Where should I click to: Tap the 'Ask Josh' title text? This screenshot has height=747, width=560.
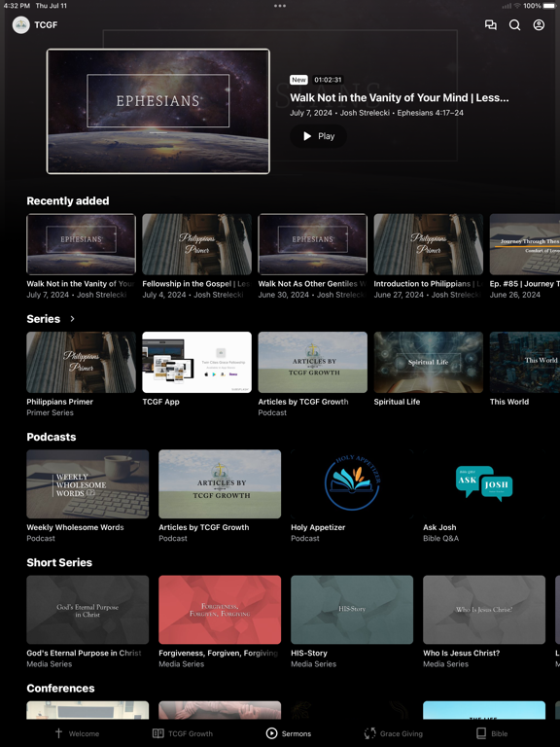pyautogui.click(x=439, y=527)
